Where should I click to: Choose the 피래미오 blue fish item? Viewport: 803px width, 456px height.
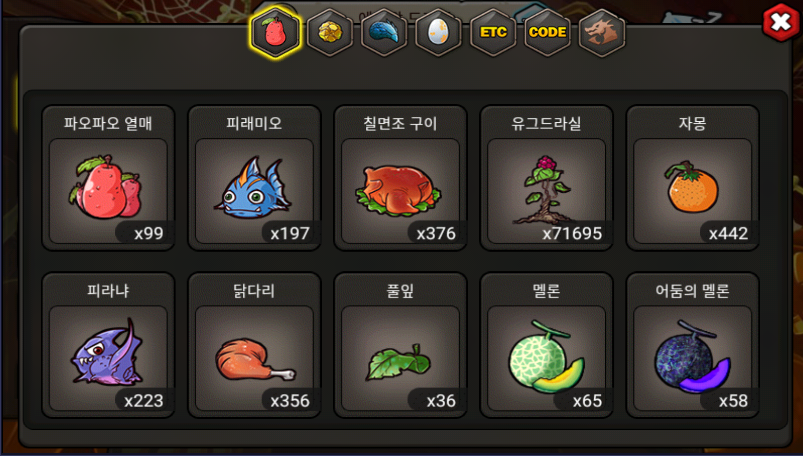(x=255, y=178)
